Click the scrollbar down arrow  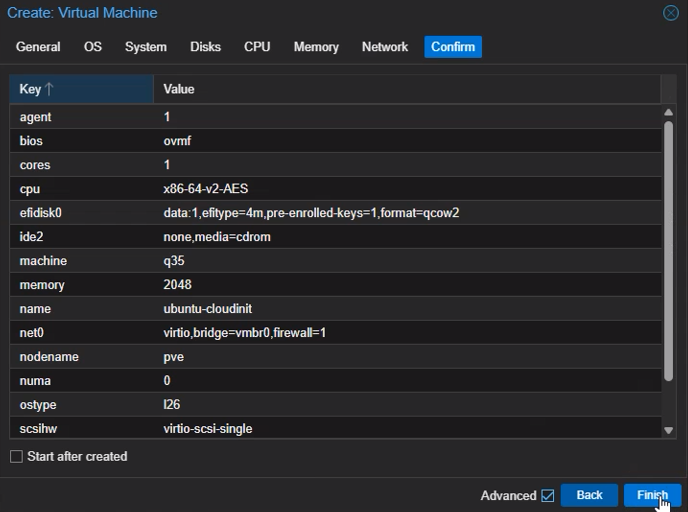(669, 430)
